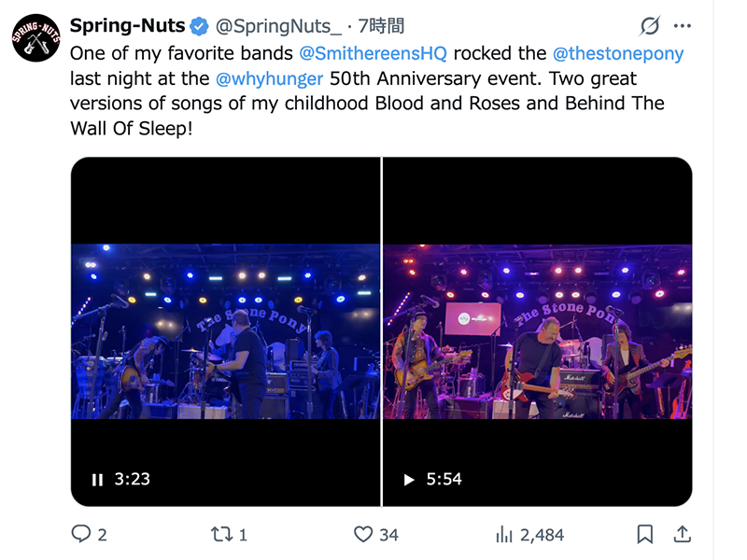Open the post's timestamp link

(381, 26)
